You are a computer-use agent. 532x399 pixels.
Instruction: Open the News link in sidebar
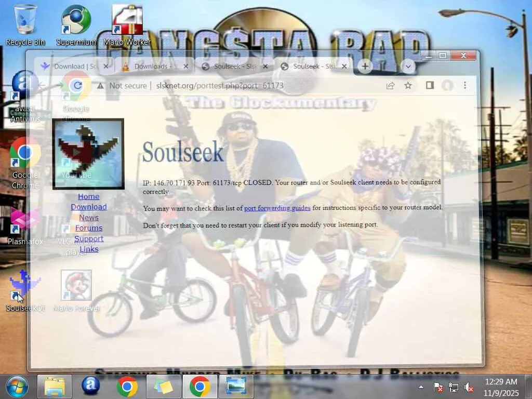(88, 218)
